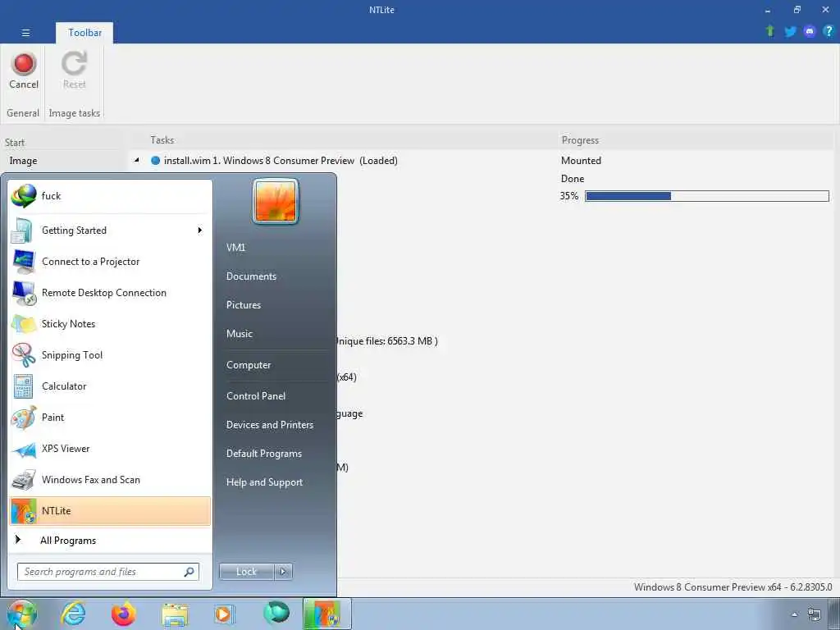Expand the Getting Started submenu arrow
Viewport: 840px width, 630px height.
click(200, 231)
